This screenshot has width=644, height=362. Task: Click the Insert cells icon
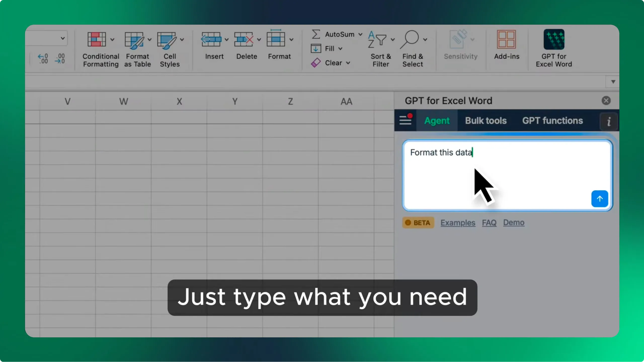[x=211, y=39]
